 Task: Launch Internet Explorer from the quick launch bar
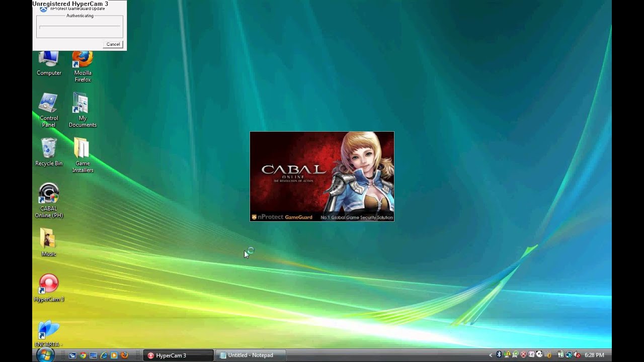pos(104,355)
